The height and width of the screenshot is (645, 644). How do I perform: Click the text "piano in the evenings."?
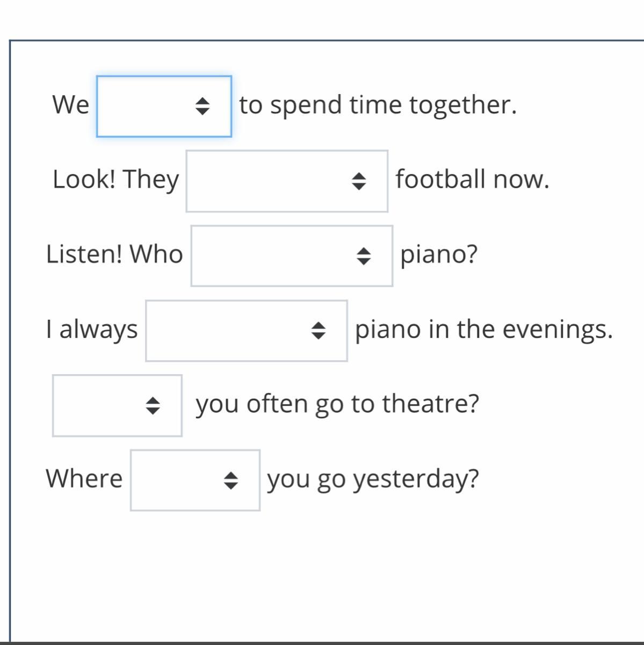point(483,329)
